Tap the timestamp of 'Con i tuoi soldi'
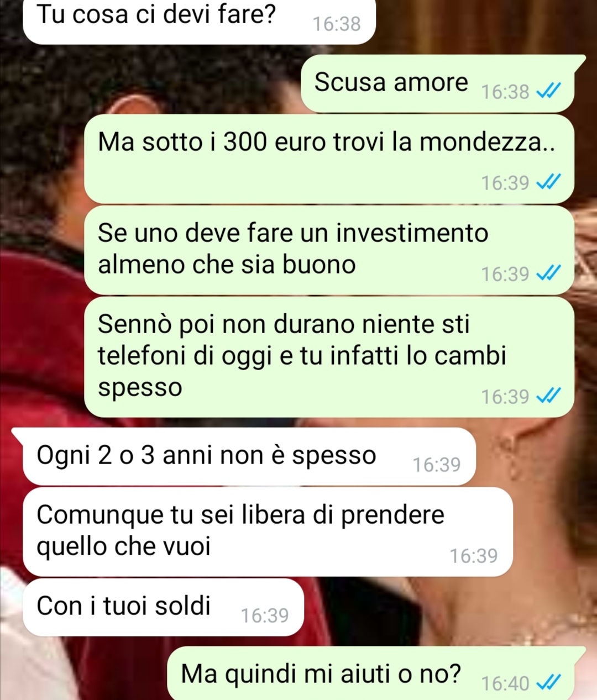Image resolution: width=597 pixels, height=700 pixels. pyautogui.click(x=265, y=615)
